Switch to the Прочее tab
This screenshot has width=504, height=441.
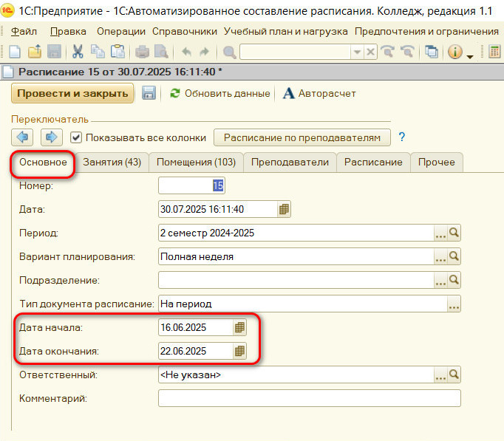coord(437,163)
